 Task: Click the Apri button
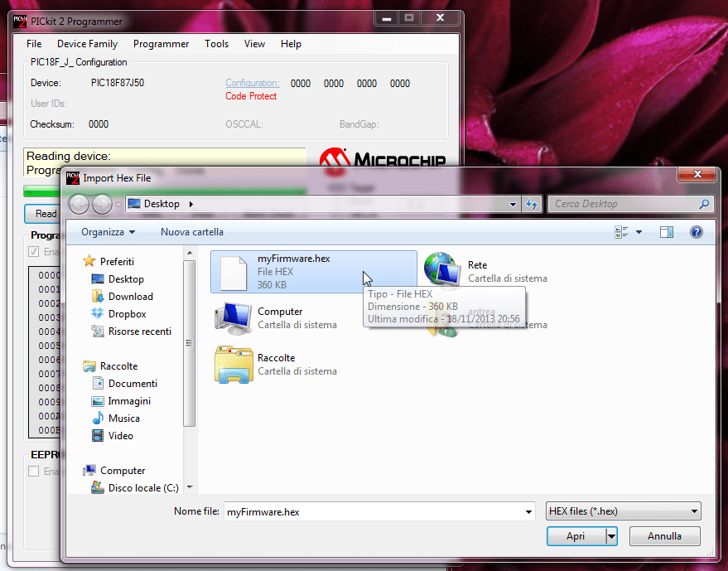pos(576,536)
